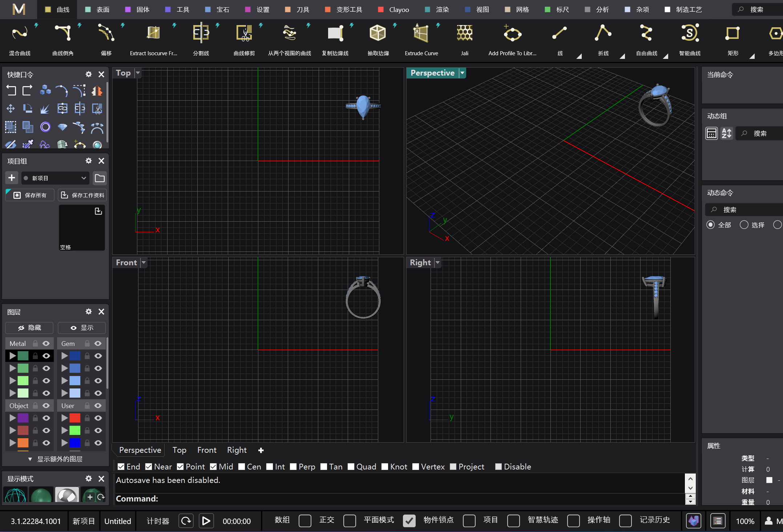Expand 显示额外的图层 section
Viewport: 783px width, 532px height.
pos(55,459)
